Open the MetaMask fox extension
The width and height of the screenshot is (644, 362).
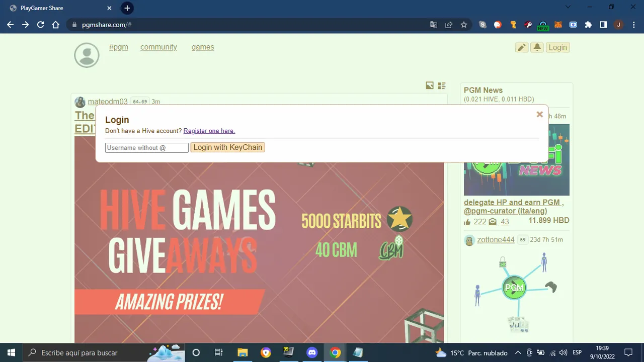(x=558, y=25)
